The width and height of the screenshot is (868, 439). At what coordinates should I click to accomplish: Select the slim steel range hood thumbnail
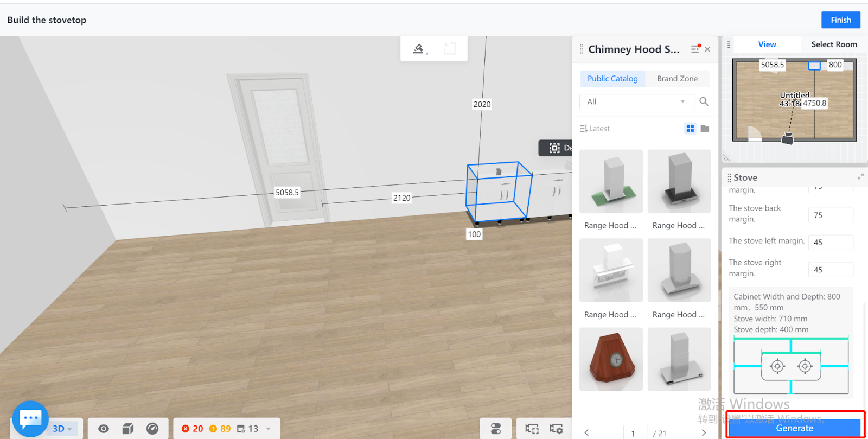(x=679, y=359)
